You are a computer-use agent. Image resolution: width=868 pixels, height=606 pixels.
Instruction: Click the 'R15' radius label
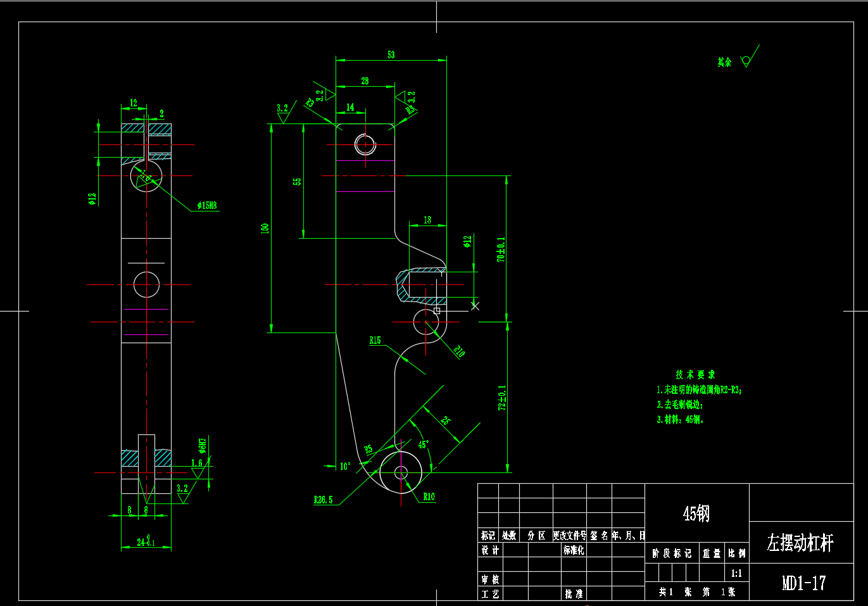coord(375,341)
